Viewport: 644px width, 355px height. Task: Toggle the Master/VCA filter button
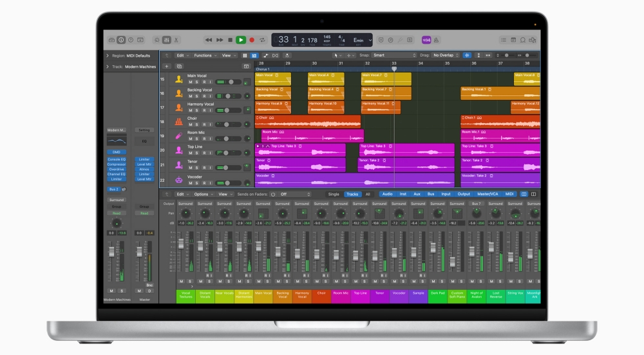click(488, 194)
